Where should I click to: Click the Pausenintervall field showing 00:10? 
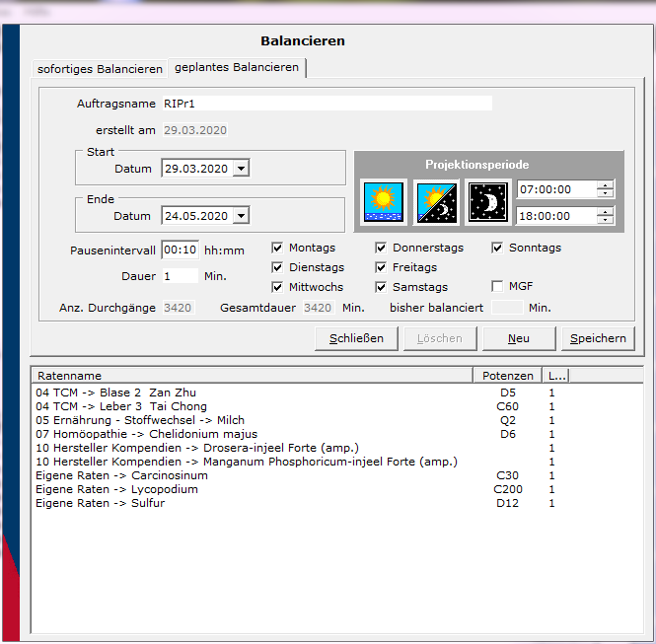(x=180, y=250)
